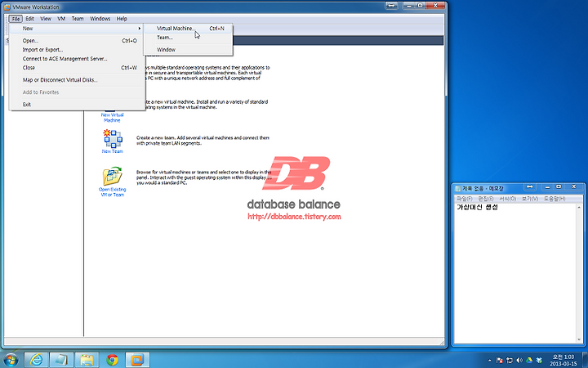Choose Virtual Machine... from the New submenu
The height and width of the screenshot is (368, 588).
(x=189, y=29)
